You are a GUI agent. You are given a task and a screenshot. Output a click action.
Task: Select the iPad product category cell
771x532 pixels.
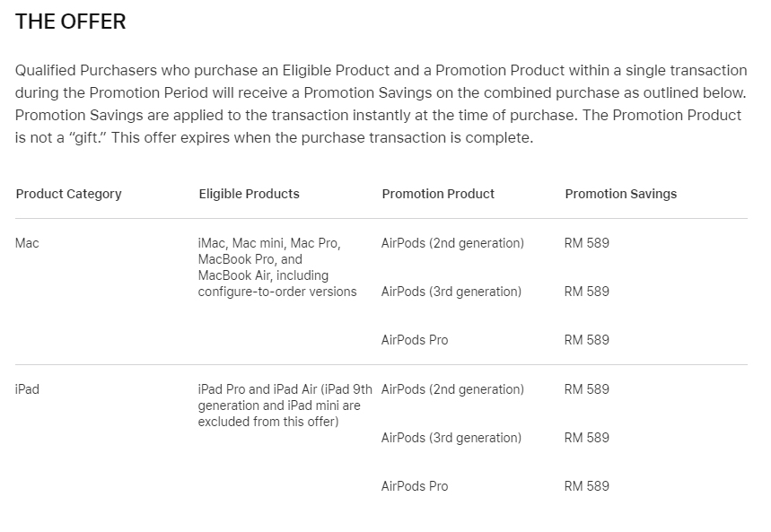tap(28, 389)
